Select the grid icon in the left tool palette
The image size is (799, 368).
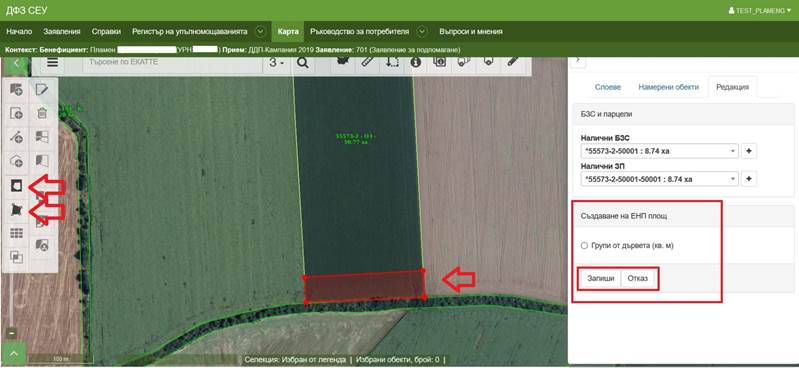tap(17, 233)
